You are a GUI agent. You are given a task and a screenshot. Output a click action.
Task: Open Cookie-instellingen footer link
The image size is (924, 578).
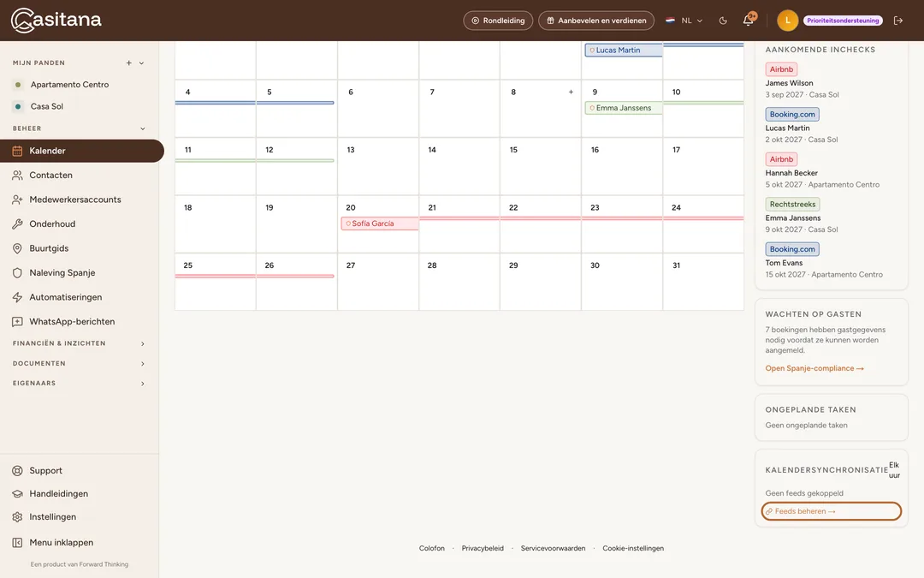coord(633,549)
